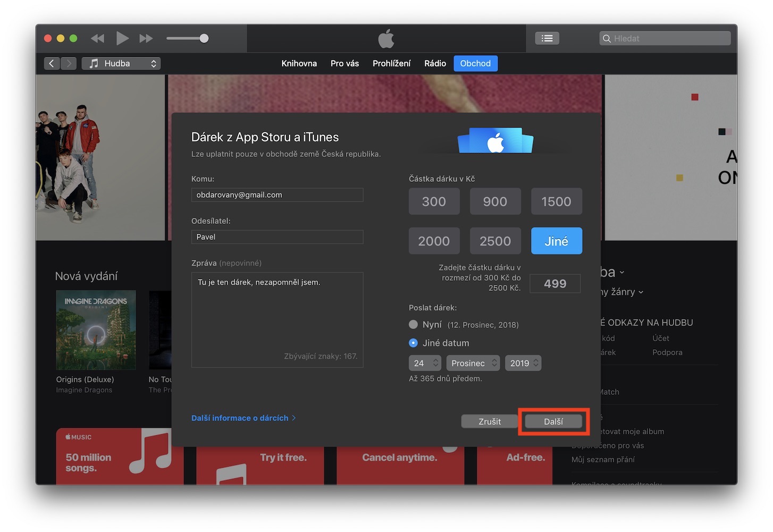Click the Apple logo in the top display
This screenshot has width=773, height=532.
pyautogui.click(x=386, y=38)
